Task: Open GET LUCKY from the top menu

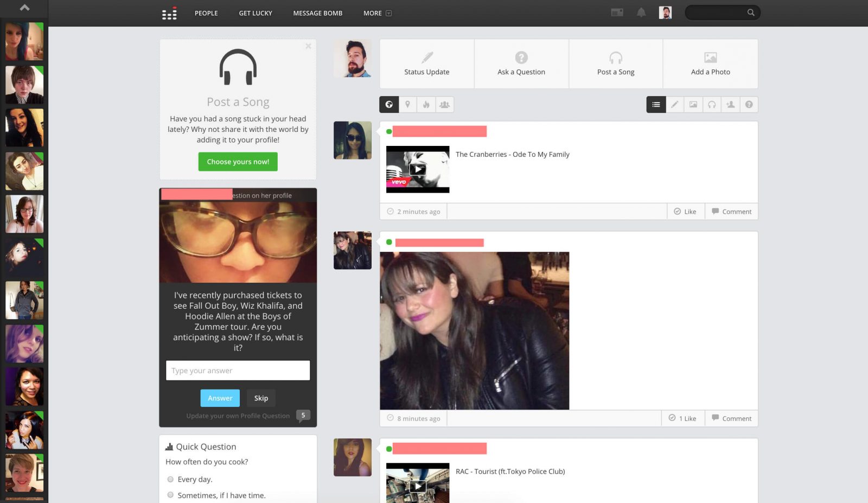Action: [255, 13]
